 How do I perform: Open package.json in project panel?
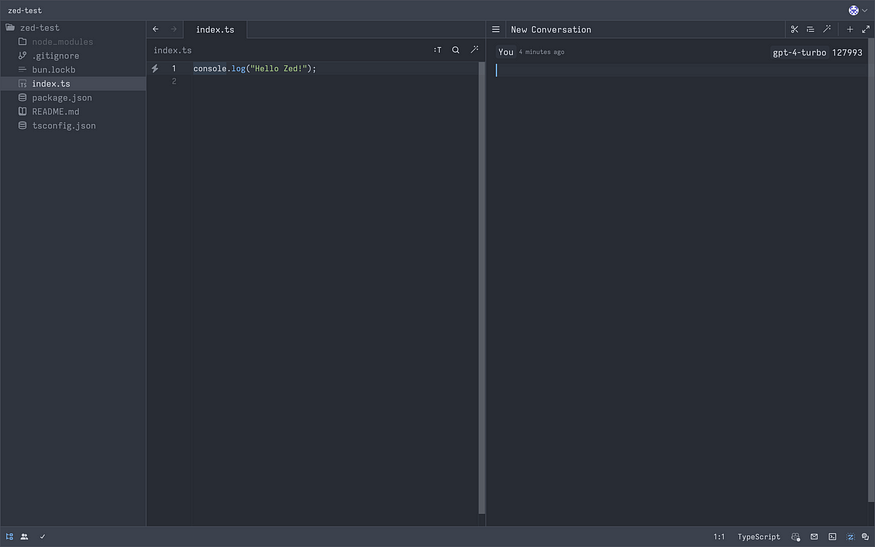(x=73, y=98)
